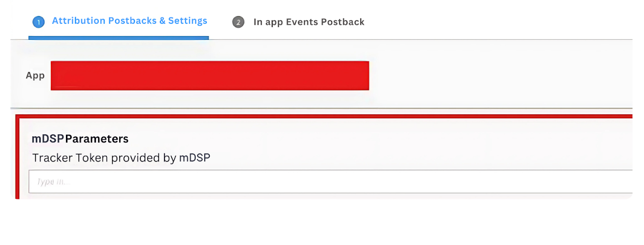This screenshot has height=245, width=644.
Task: Click the word 'Postback' in the second tab
Action: [x=344, y=22]
